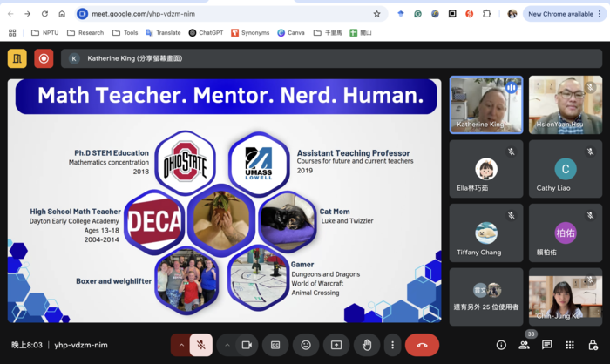Screen dimensions: 610x364
Task: Open the Synonyms bookmark
Action: (x=250, y=33)
